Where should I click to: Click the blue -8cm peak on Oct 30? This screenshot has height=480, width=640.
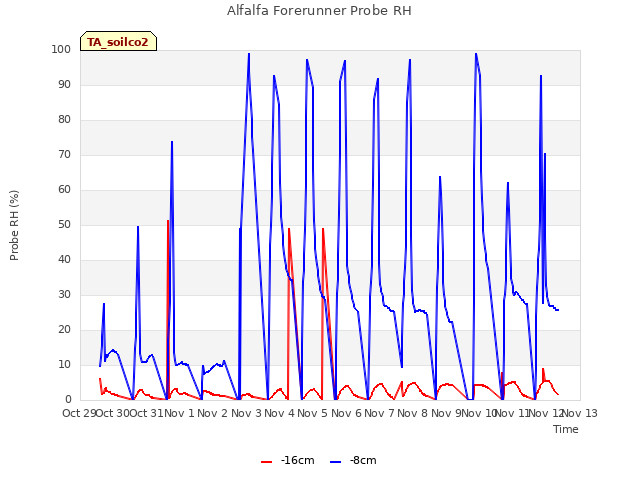point(138,227)
